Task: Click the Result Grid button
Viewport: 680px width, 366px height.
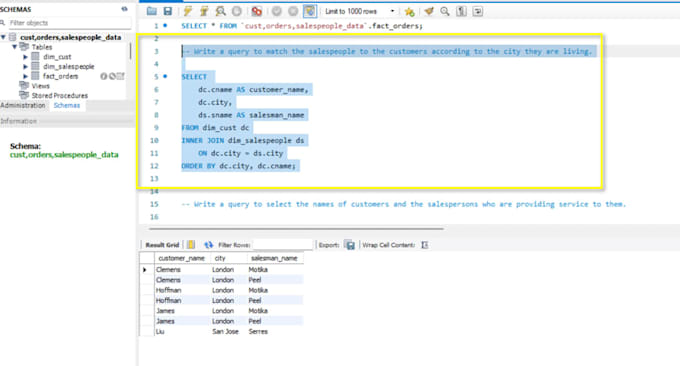Action: coord(162,245)
